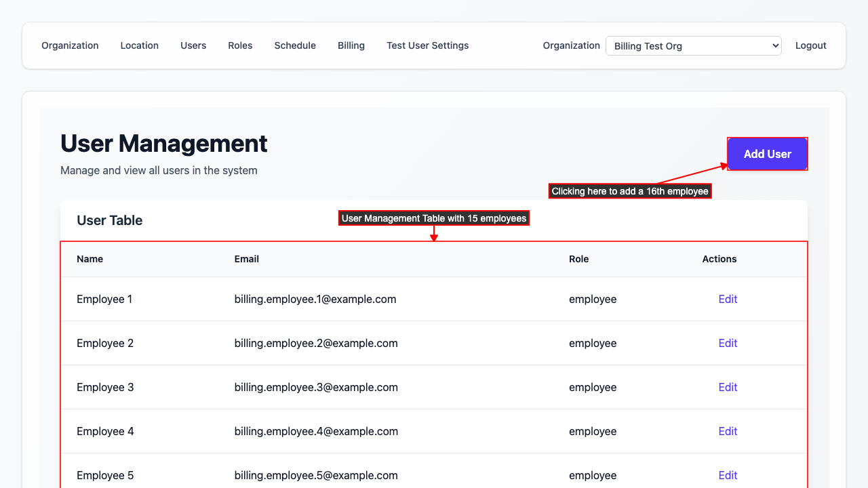Expand the Organization dropdown selector
The image size is (868, 488).
coord(693,46)
